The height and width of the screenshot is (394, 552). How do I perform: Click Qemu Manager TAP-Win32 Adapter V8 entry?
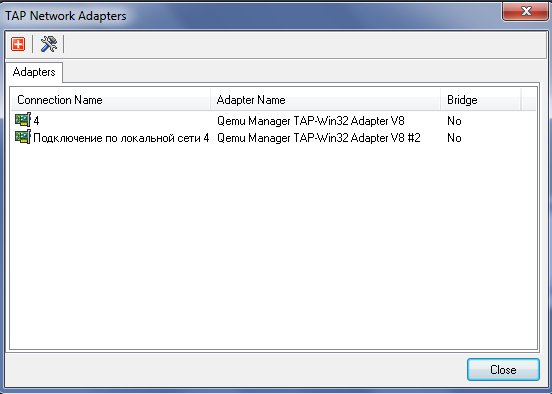pyautogui.click(x=310, y=121)
